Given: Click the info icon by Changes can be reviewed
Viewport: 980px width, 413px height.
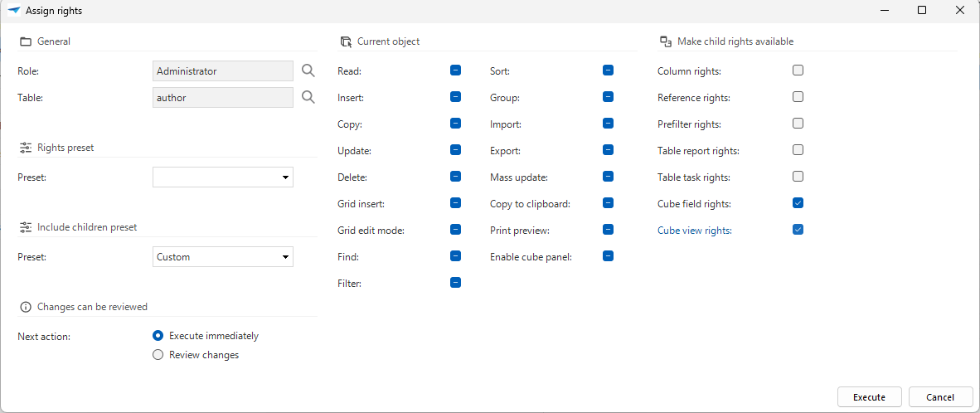Looking at the screenshot, I should (x=26, y=307).
